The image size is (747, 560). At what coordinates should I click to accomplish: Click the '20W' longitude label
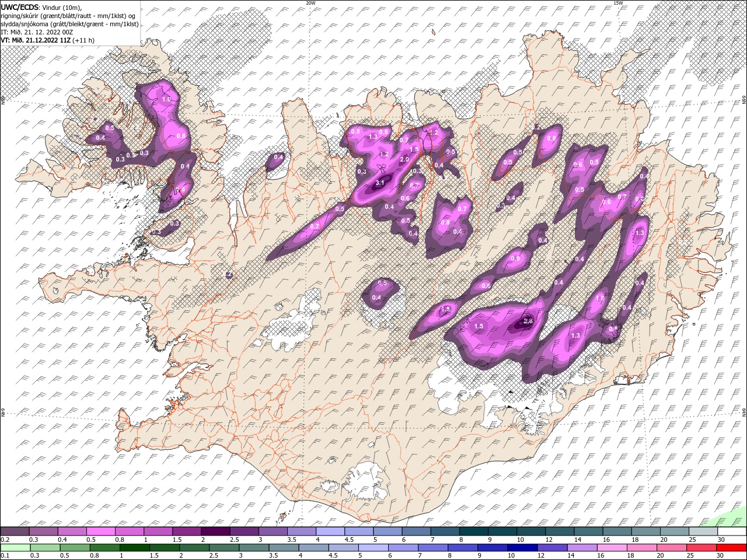(x=311, y=3)
